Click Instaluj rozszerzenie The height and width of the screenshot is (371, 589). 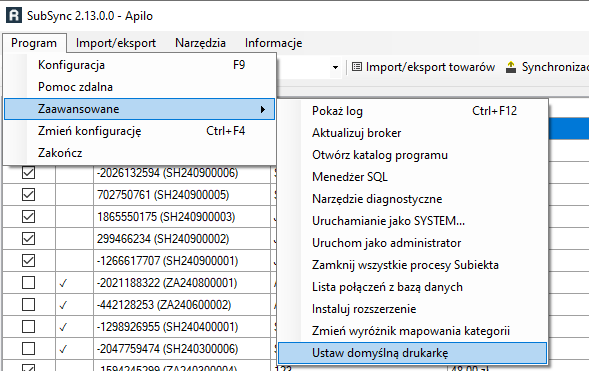pyautogui.click(x=412, y=309)
